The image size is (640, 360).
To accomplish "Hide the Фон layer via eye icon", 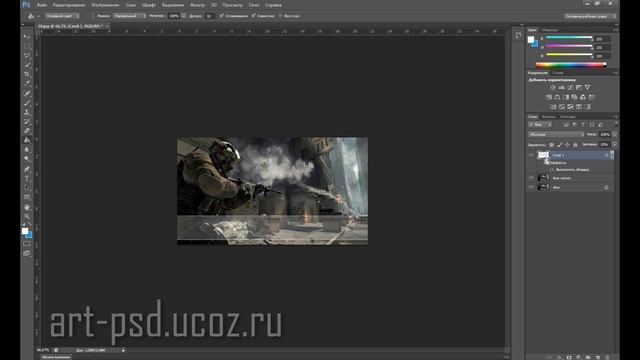I will click(531, 187).
